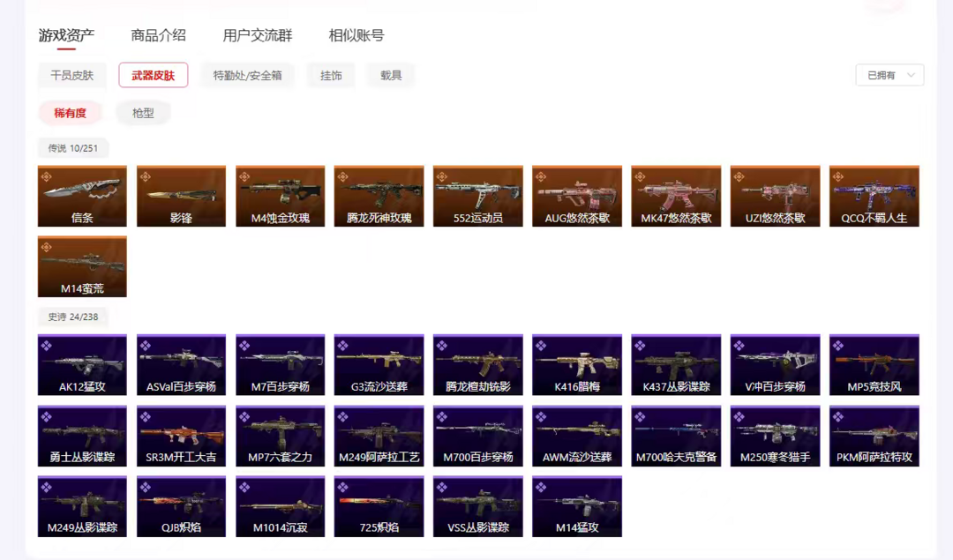Open the 725炽焰 skin
The image size is (953, 560).
[379, 506]
